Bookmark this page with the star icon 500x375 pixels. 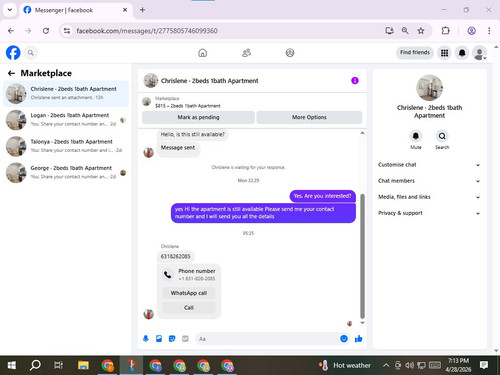(421, 31)
